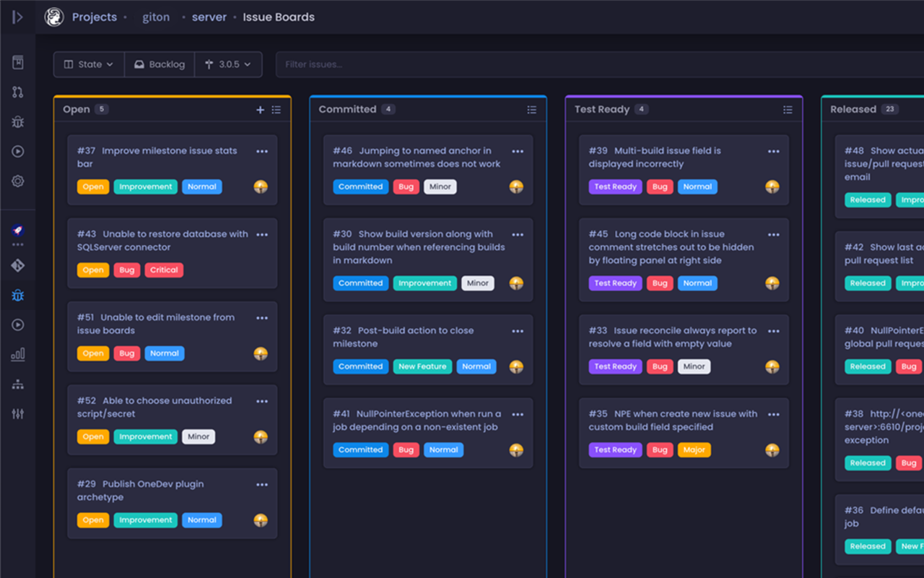Open more options for issue #30
The height and width of the screenshot is (578, 924).
(x=518, y=235)
